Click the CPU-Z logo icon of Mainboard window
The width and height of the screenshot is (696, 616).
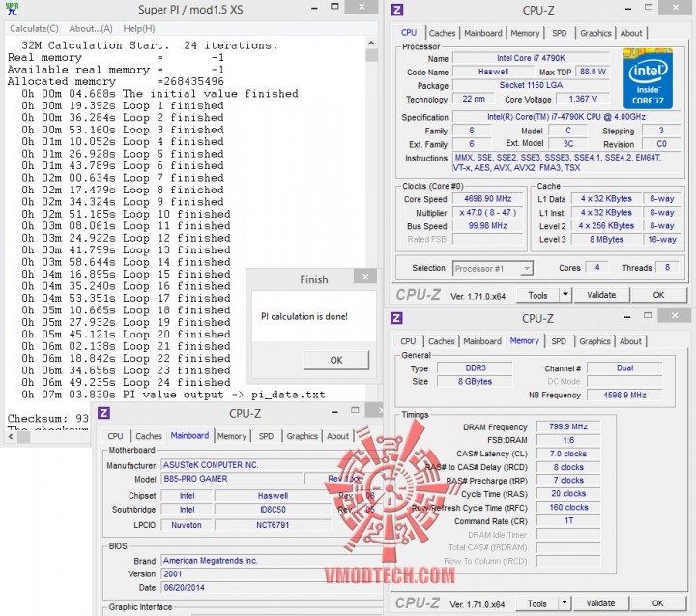[x=103, y=413]
